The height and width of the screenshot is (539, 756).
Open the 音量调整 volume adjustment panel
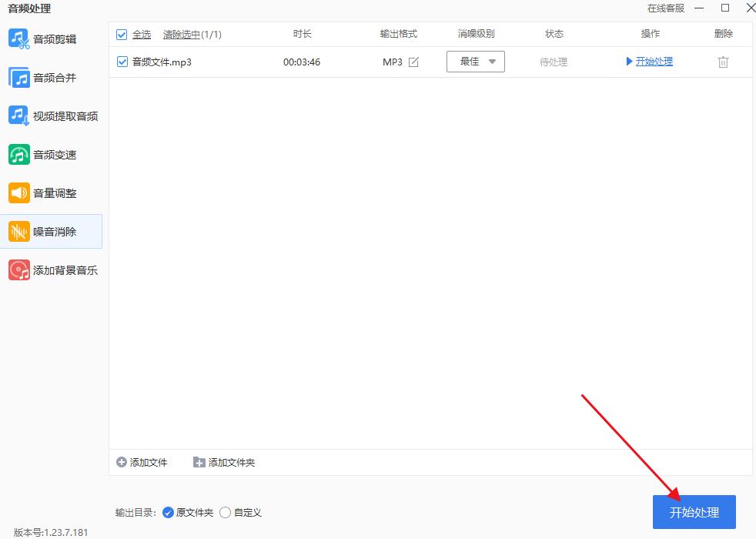click(x=50, y=192)
